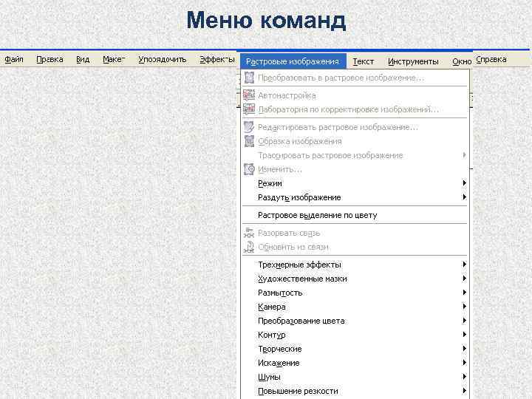Expand the arrow beside Размытость

click(x=464, y=292)
